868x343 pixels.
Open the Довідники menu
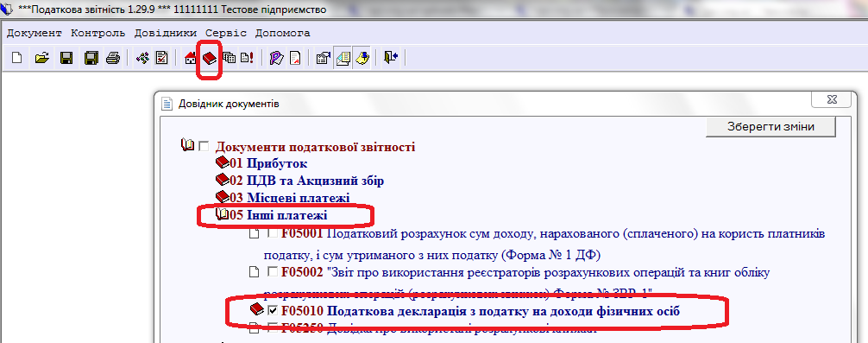click(166, 33)
